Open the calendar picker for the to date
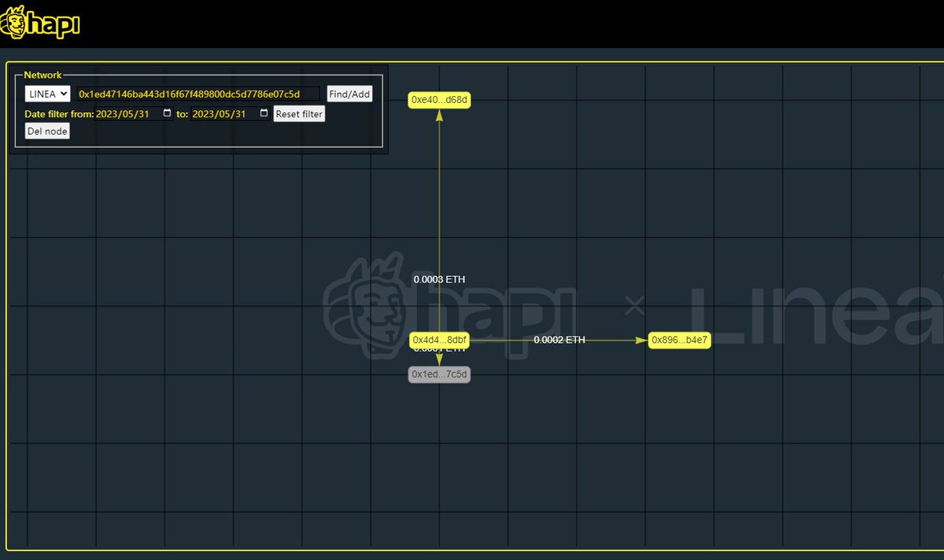 (264, 113)
